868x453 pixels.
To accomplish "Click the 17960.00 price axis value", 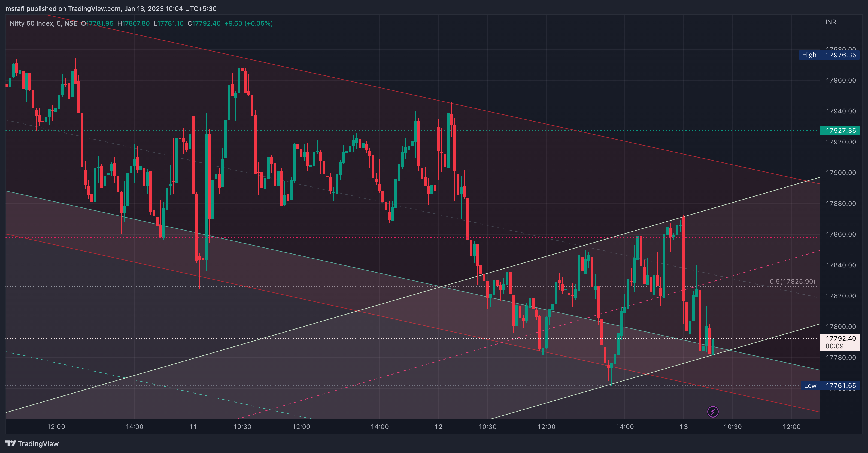I will point(841,80).
